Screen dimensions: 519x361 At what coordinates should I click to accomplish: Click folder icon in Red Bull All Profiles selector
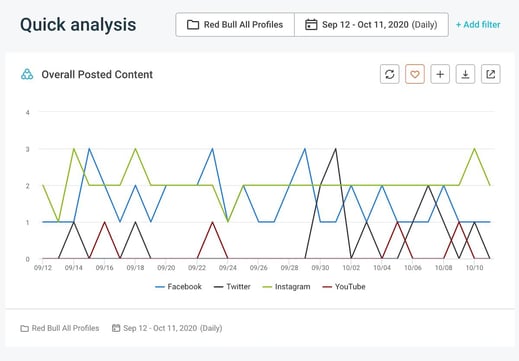[x=193, y=25]
